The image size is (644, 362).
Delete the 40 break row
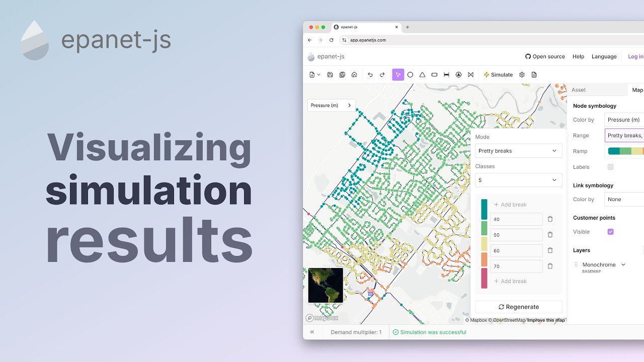click(x=550, y=219)
